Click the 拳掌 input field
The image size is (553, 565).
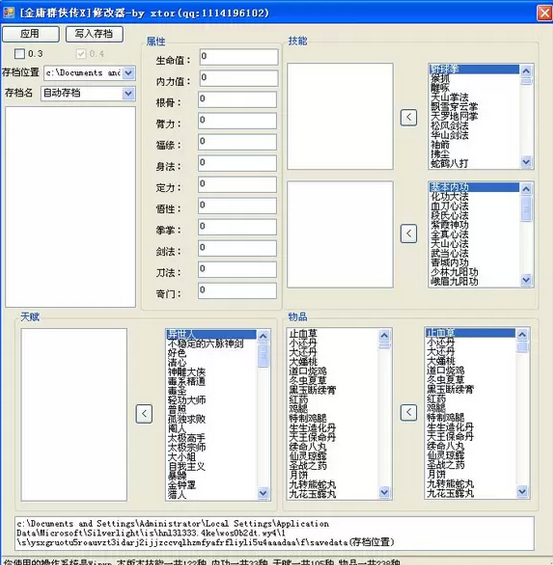point(238,227)
